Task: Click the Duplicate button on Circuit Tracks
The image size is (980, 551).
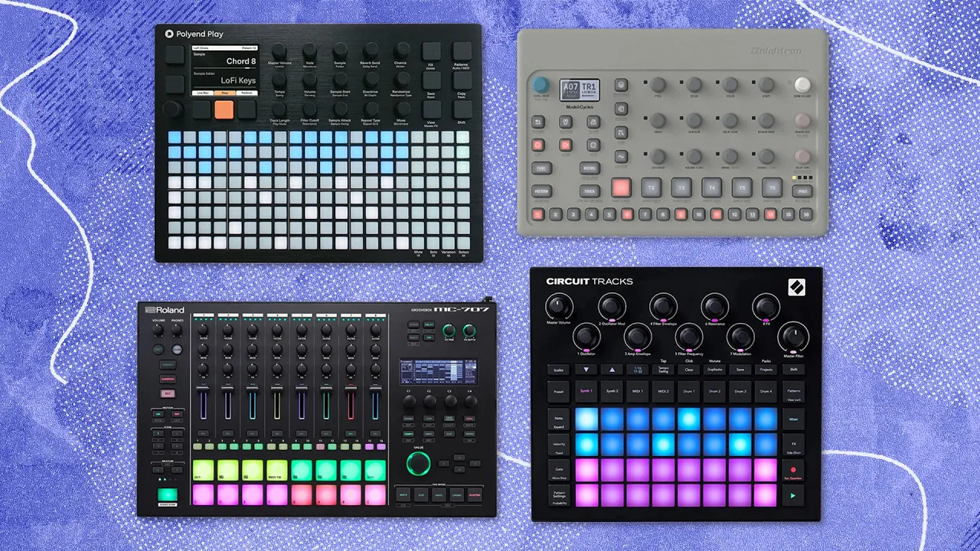Action: point(714,370)
